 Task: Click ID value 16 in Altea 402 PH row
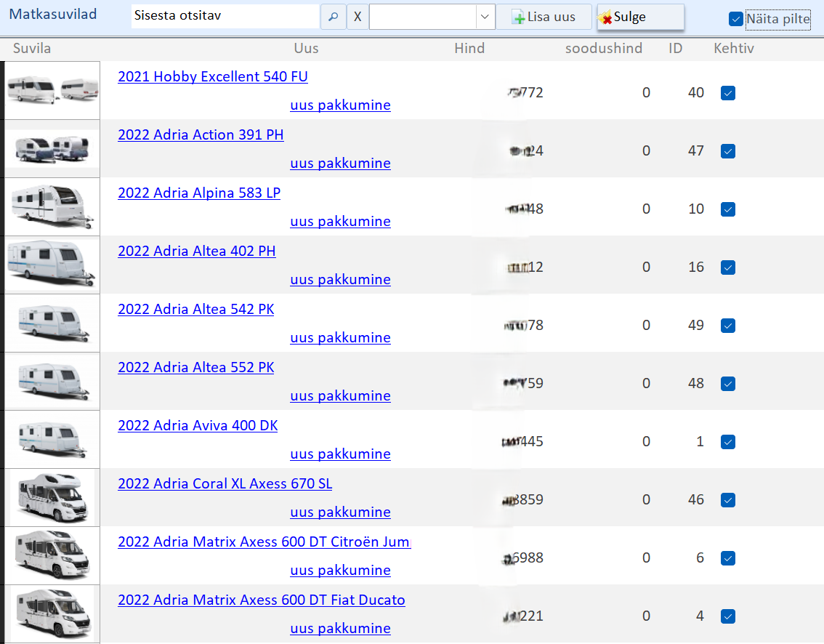(696, 267)
